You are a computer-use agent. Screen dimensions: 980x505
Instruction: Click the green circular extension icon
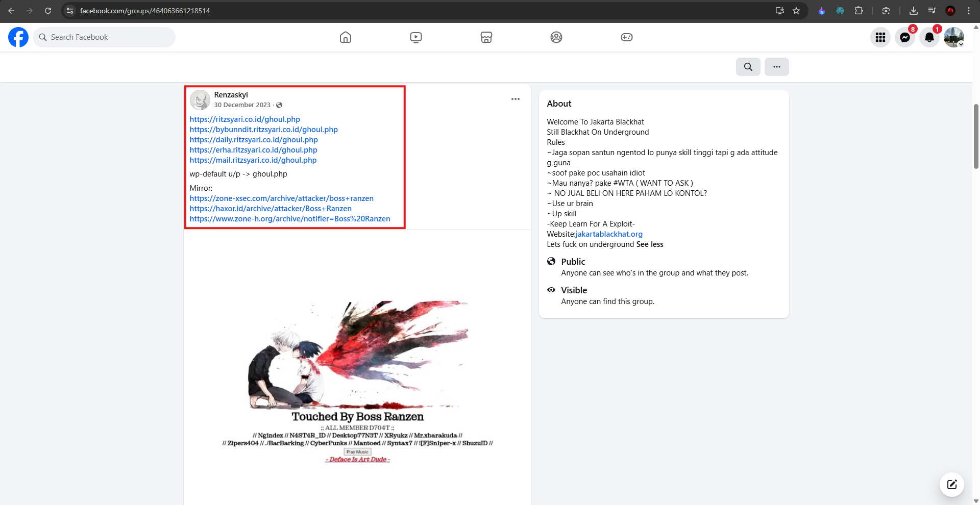tap(840, 11)
